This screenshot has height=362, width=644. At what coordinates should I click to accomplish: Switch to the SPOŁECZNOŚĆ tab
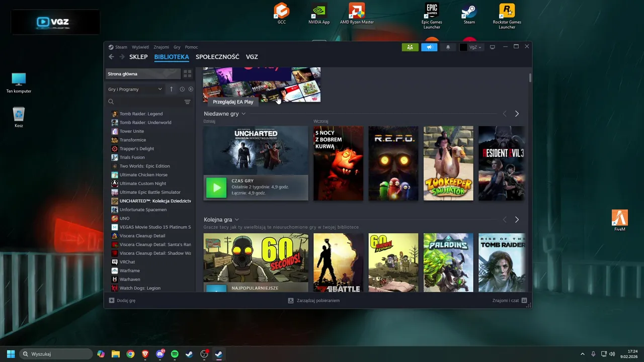(x=217, y=57)
